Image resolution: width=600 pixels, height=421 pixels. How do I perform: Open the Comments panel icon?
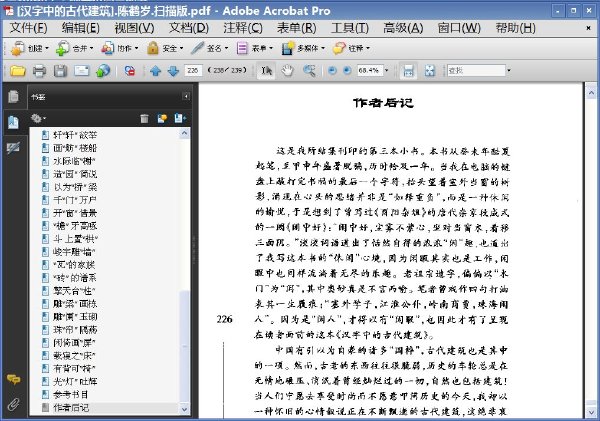coord(13,379)
